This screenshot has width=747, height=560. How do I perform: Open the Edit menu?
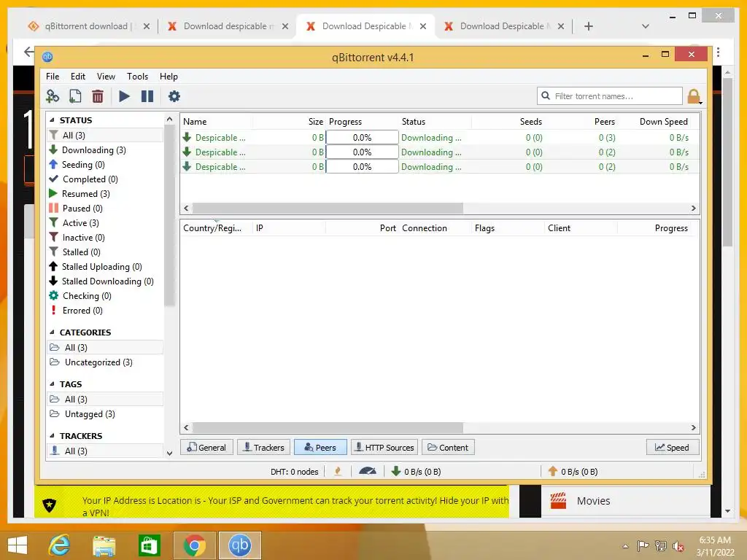click(77, 76)
